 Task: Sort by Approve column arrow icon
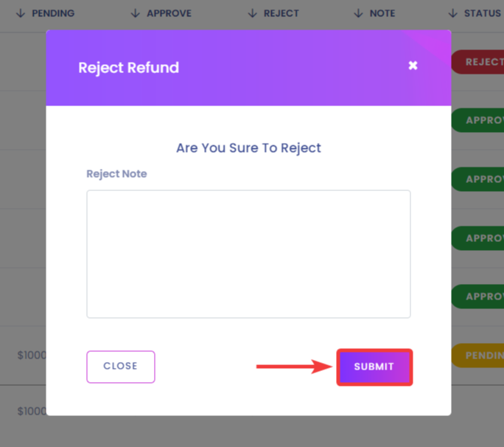(136, 13)
